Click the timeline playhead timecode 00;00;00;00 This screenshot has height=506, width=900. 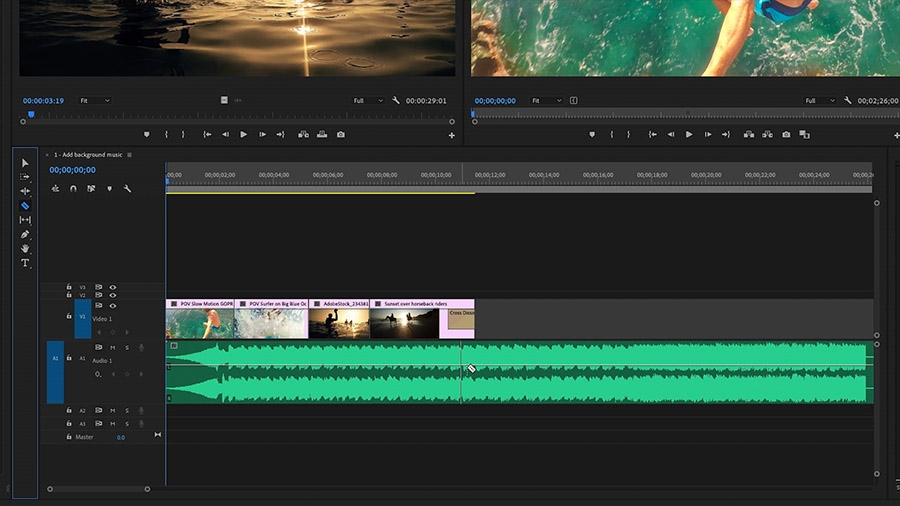point(72,170)
